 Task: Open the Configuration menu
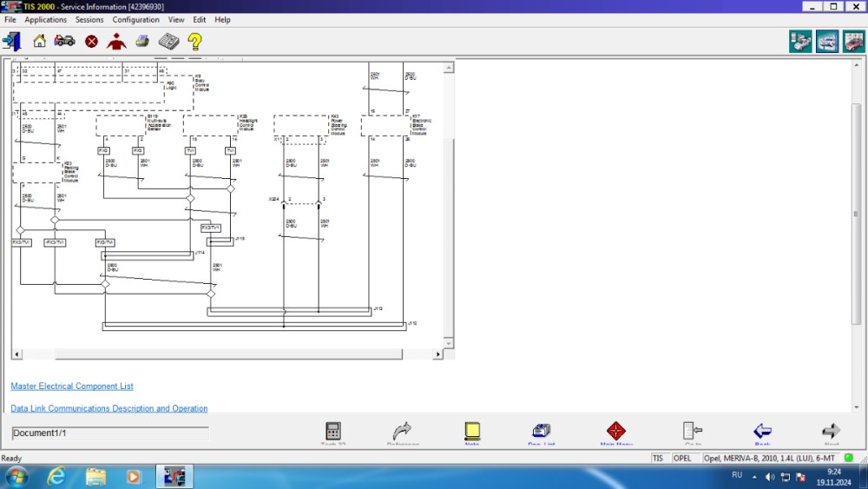pos(135,19)
